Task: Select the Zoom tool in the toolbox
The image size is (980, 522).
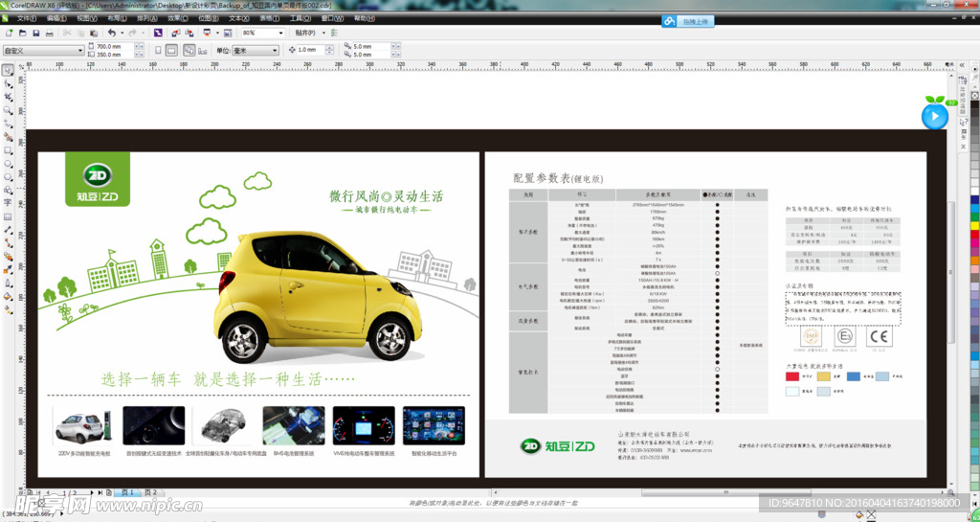Action: coord(8,110)
